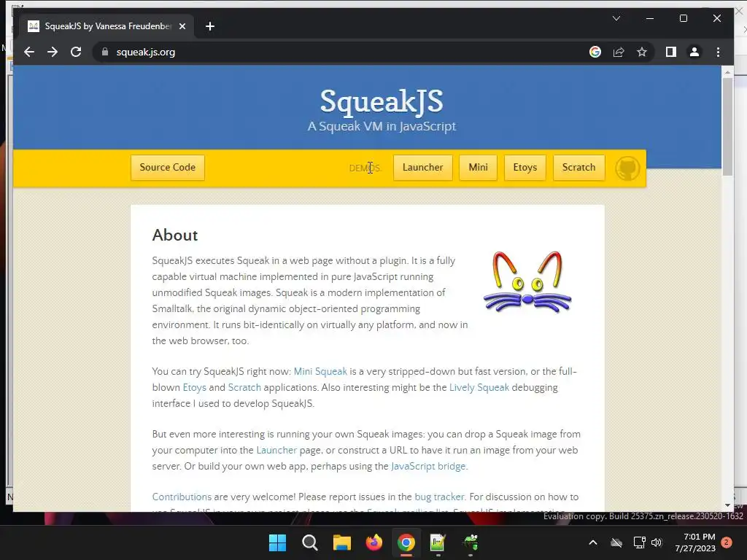
Task: Open the Mini demo button
Action: click(478, 168)
